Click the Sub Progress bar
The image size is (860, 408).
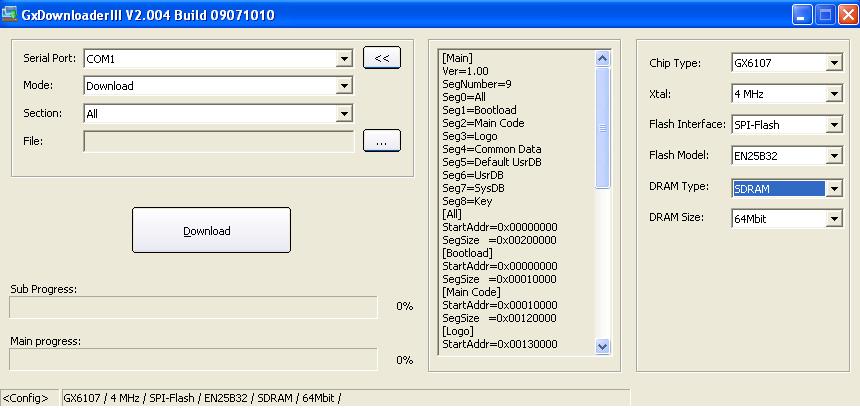(x=194, y=307)
